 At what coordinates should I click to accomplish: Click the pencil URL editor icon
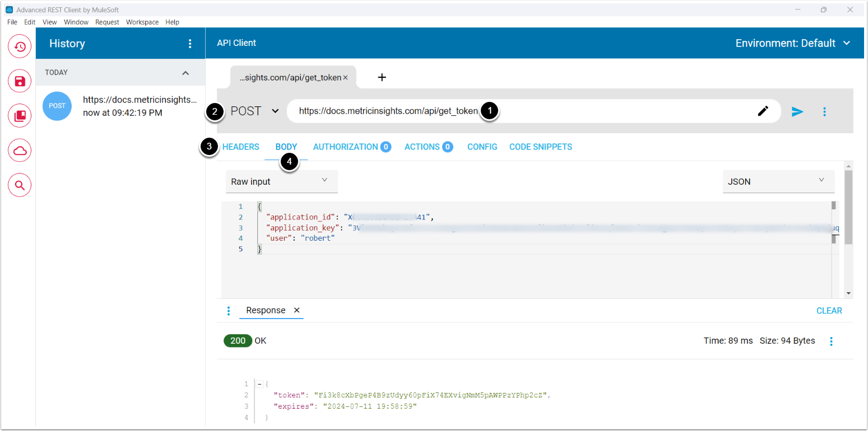pos(763,111)
